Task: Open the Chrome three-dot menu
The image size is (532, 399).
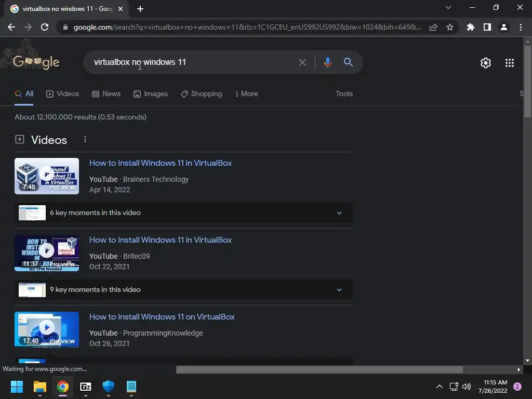Action: click(x=521, y=27)
